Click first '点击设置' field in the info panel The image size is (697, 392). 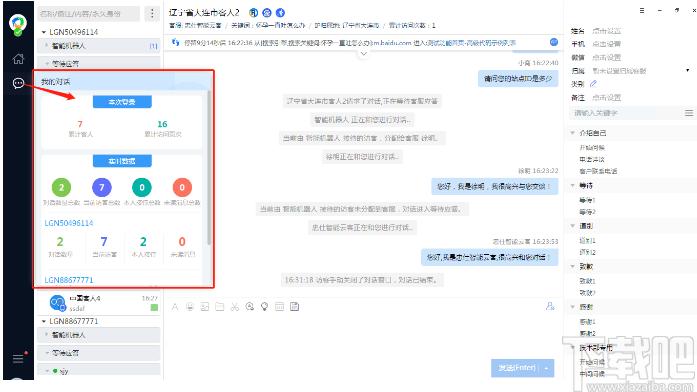[606, 31]
